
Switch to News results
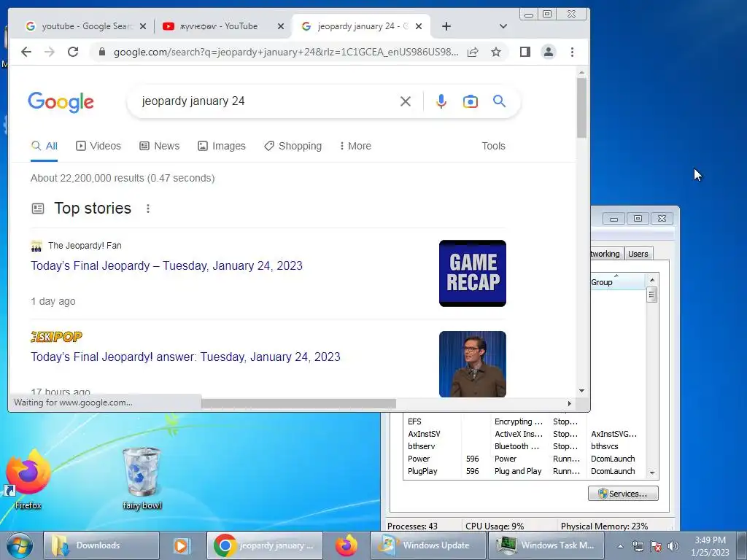pyautogui.click(x=159, y=146)
